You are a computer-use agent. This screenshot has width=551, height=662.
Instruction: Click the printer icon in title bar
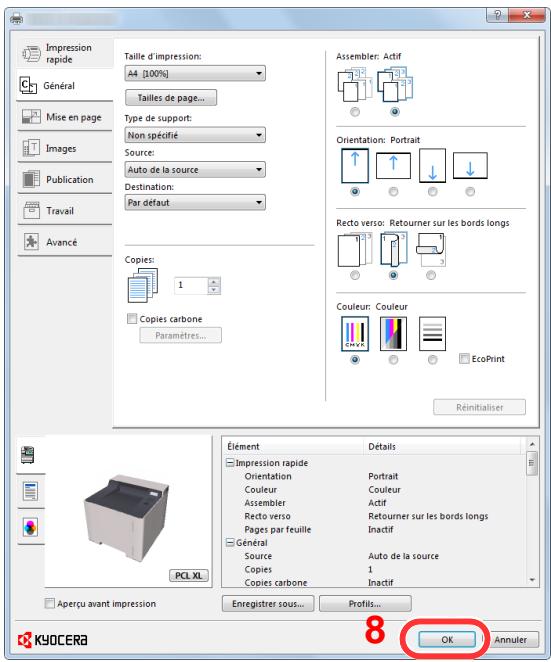(x=16, y=19)
